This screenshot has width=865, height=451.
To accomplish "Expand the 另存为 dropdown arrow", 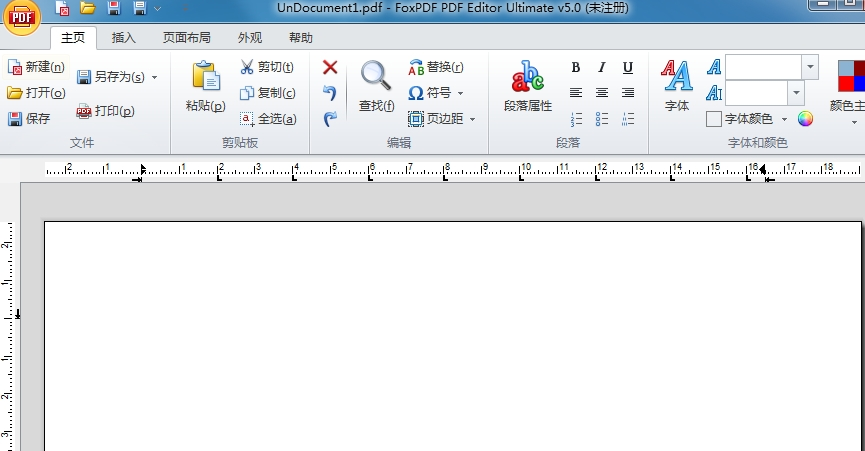I will [154, 77].
